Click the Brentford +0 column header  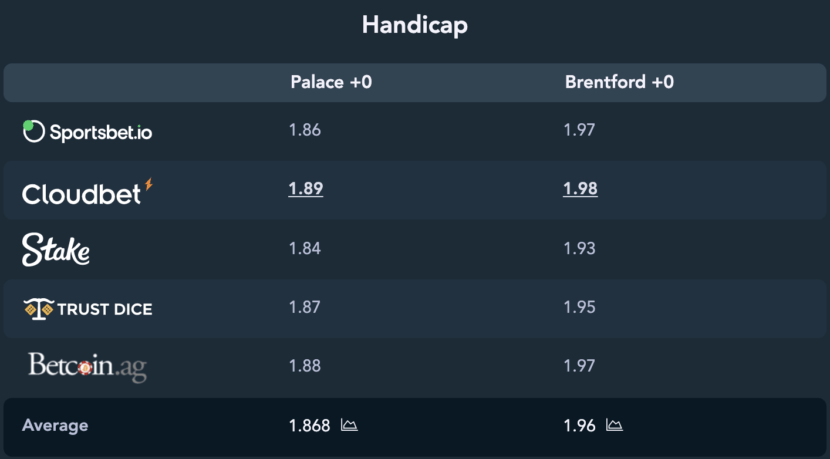click(x=619, y=82)
